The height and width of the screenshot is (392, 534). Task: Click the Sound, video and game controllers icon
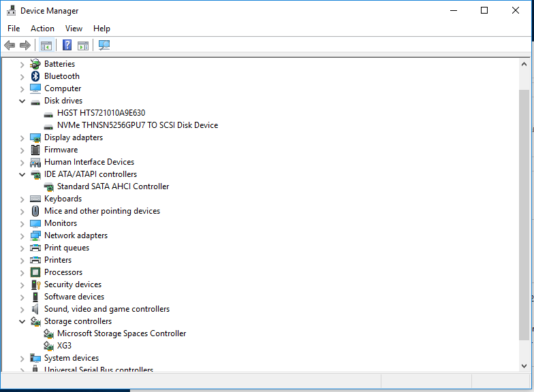pyautogui.click(x=35, y=309)
